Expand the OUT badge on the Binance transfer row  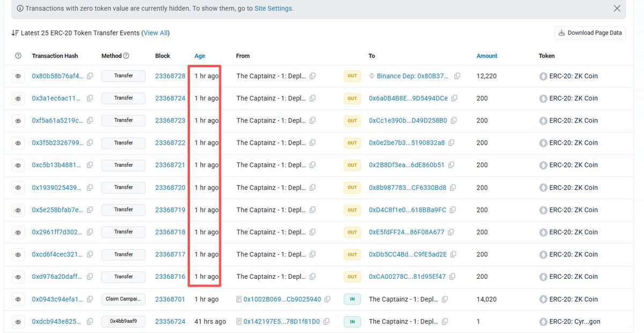pyautogui.click(x=352, y=76)
